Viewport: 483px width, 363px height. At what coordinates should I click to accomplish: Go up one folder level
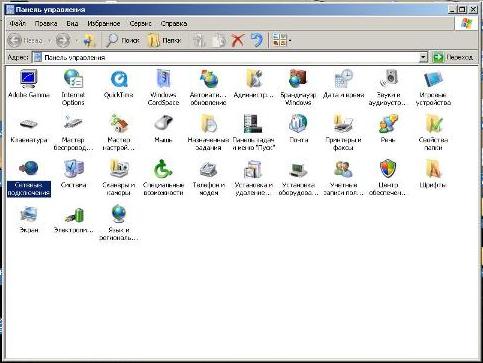click(x=89, y=41)
